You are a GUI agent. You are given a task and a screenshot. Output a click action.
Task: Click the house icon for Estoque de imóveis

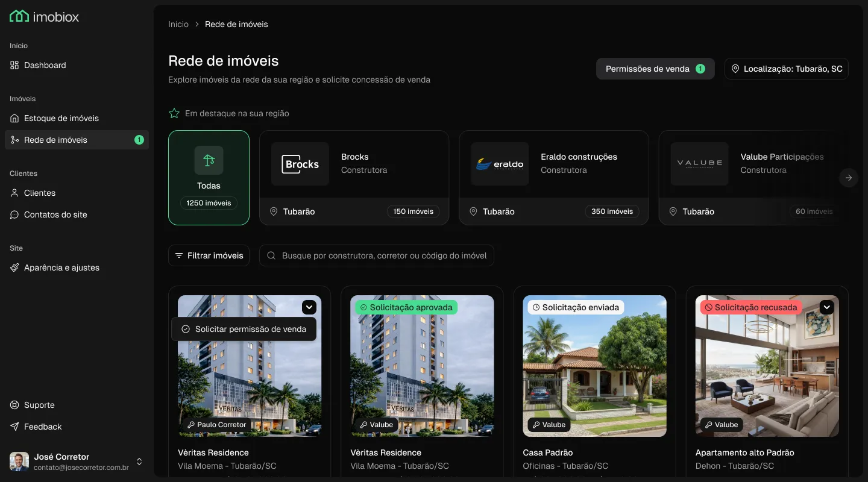coord(14,118)
